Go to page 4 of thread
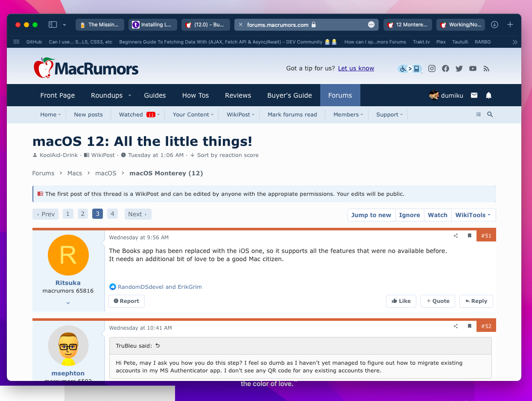The image size is (532, 401). (112, 214)
